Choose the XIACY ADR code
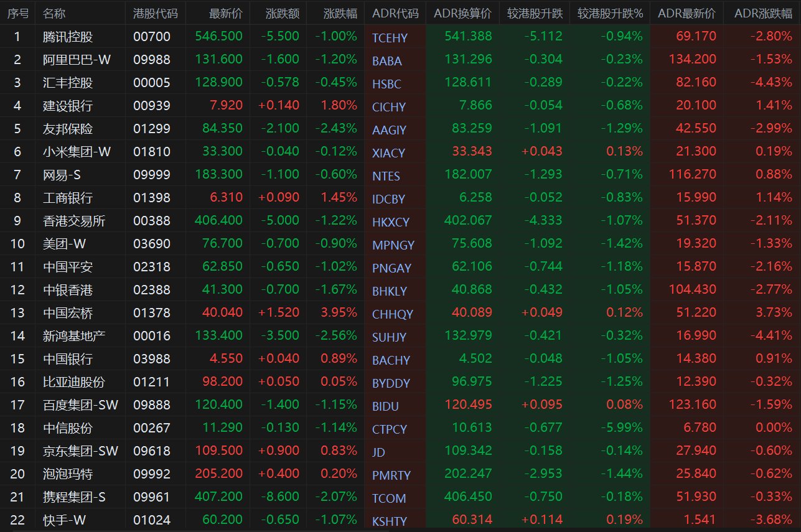 click(x=388, y=153)
